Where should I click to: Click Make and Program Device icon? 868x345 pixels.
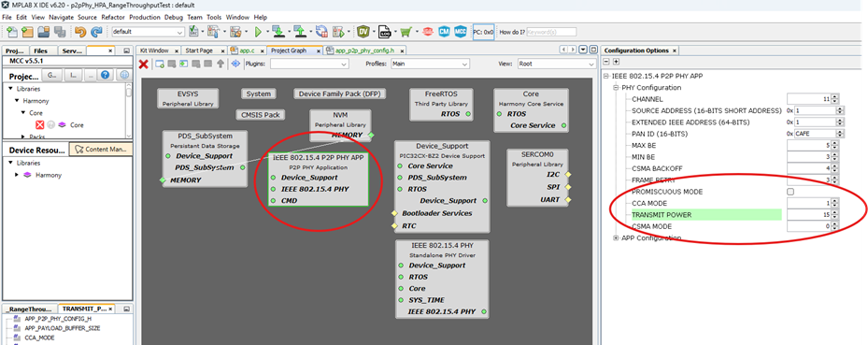tap(279, 32)
